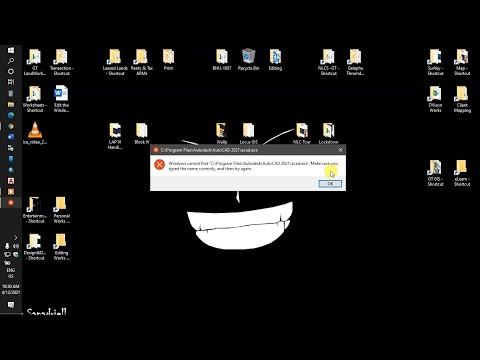
Task: Select the Gelephu Thromde folder
Action: coord(355,62)
